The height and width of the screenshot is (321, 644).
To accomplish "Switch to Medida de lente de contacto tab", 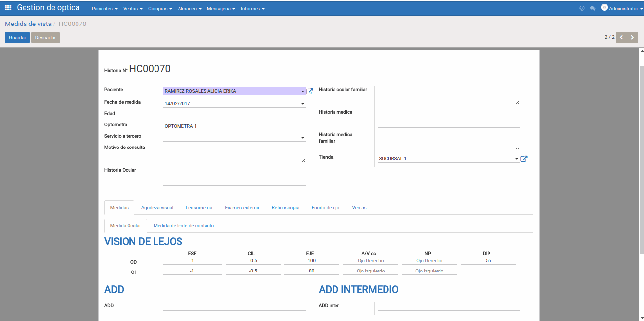I will point(183,226).
